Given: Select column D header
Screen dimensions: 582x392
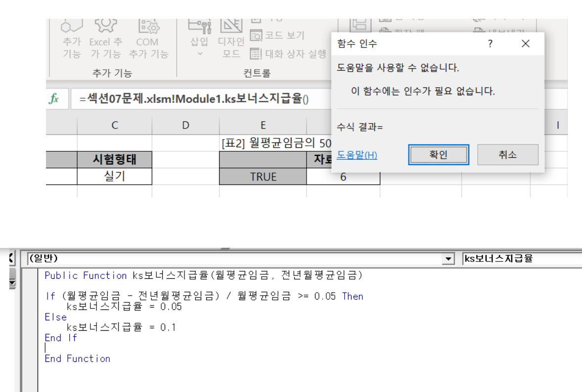Looking at the screenshot, I should point(185,126).
